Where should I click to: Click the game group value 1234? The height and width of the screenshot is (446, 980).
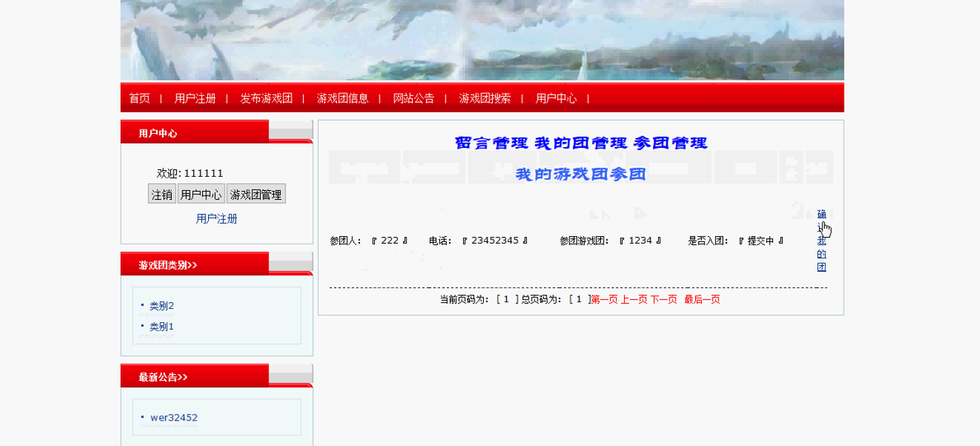640,240
